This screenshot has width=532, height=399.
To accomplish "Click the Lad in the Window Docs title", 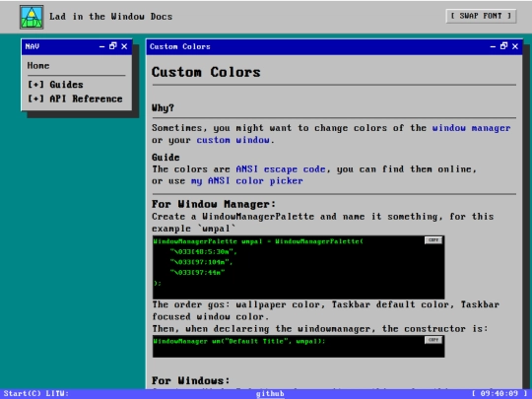I will tap(110, 17).
